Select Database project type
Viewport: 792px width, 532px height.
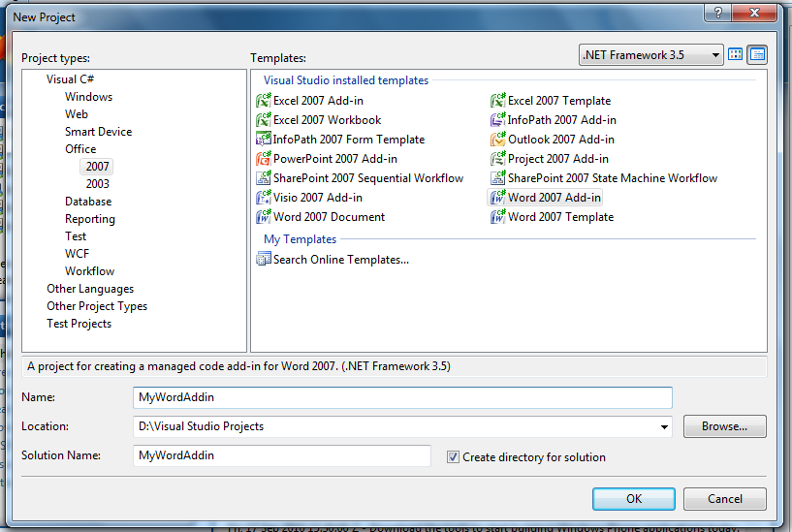point(88,202)
